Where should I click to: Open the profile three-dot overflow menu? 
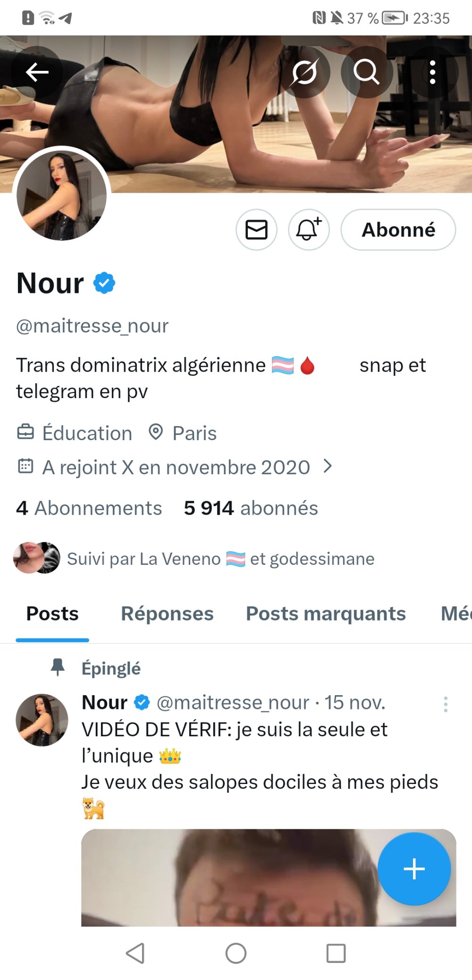(432, 72)
